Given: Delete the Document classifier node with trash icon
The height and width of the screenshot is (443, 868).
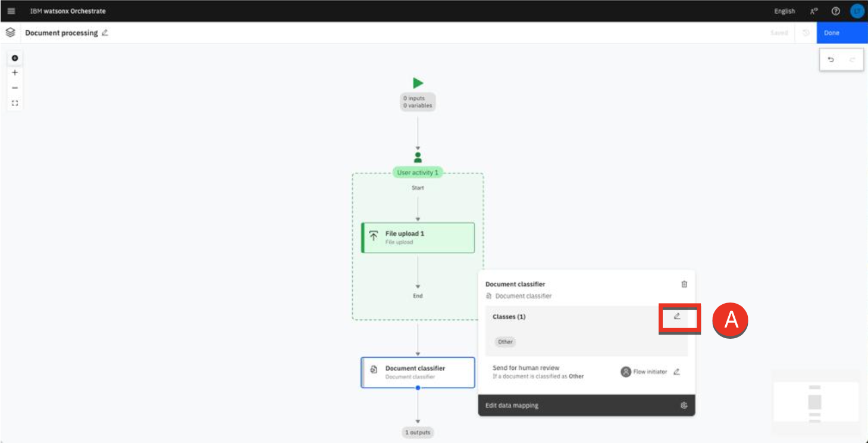Looking at the screenshot, I should tap(684, 285).
